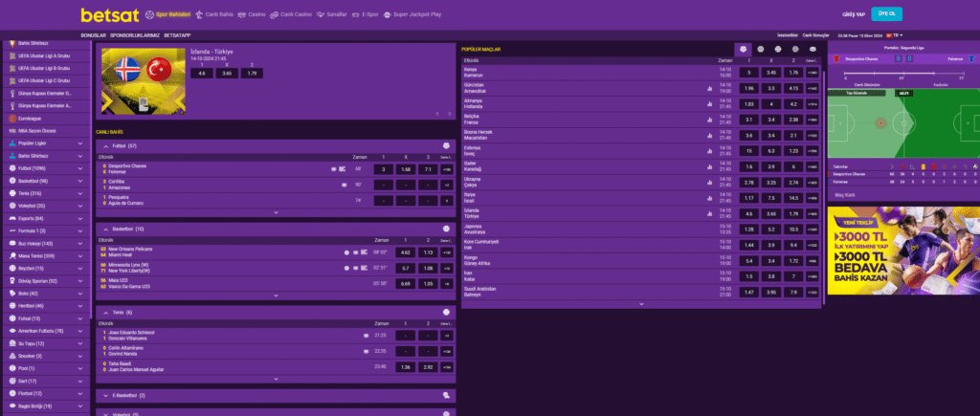
Task: Open statistics icon for Belçika - Fransa
Action: coord(709,120)
